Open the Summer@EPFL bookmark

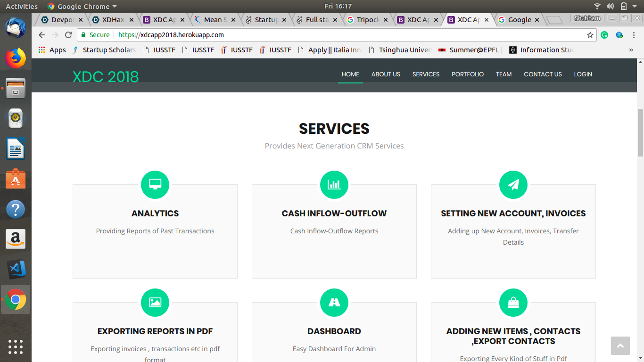(x=471, y=50)
